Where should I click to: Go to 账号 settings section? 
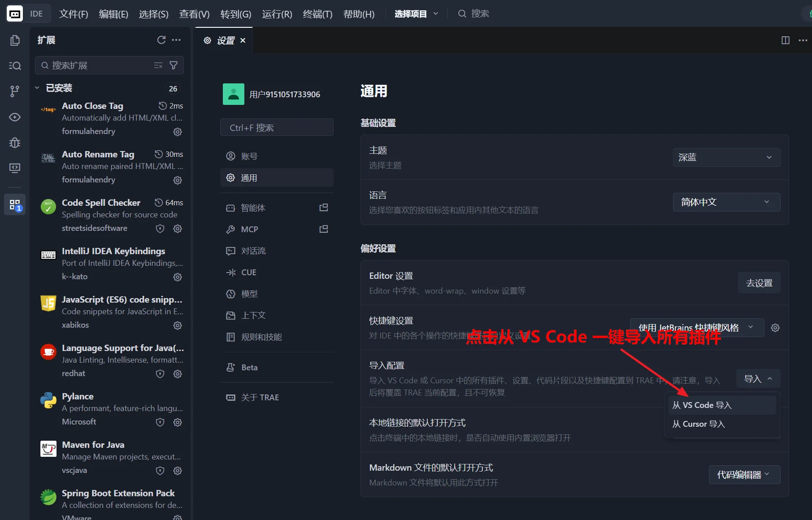(277, 156)
